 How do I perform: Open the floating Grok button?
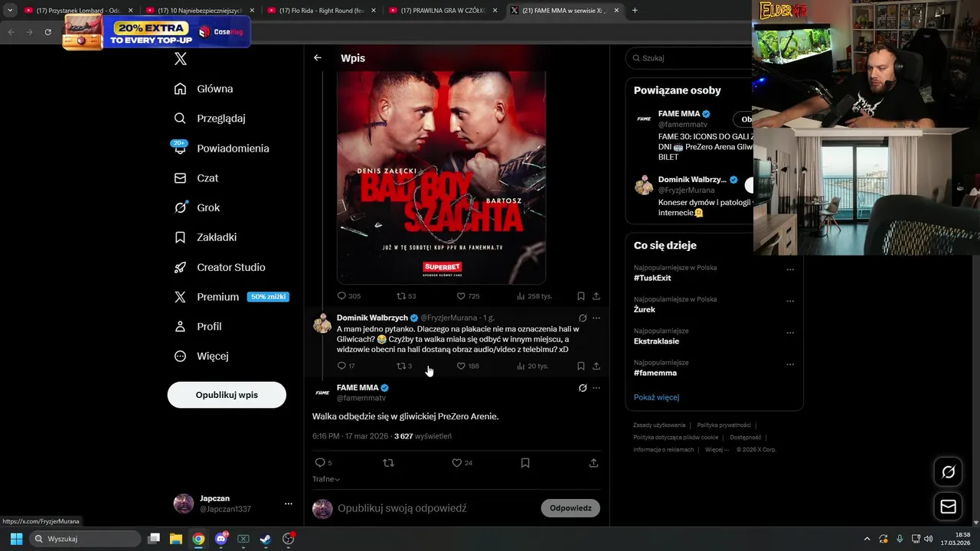pos(948,472)
